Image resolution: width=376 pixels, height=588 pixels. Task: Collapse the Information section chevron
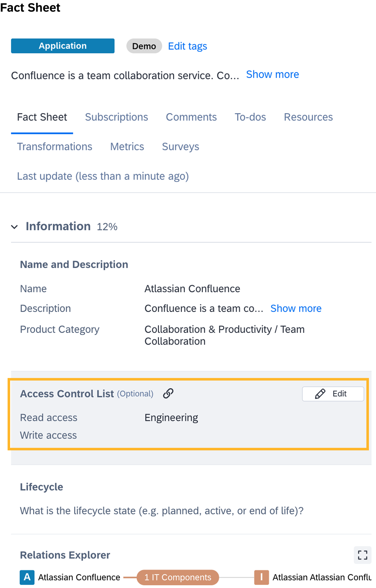tap(14, 227)
